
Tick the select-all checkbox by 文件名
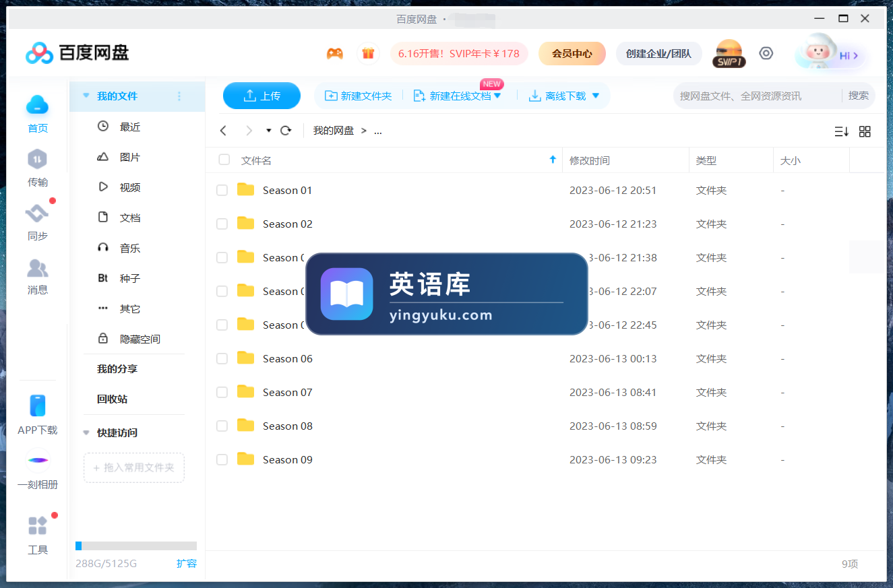point(224,160)
